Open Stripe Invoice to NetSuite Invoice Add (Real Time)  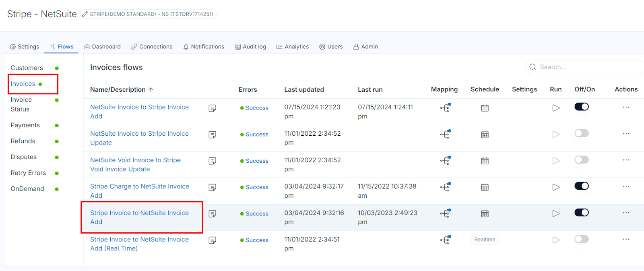139,244
